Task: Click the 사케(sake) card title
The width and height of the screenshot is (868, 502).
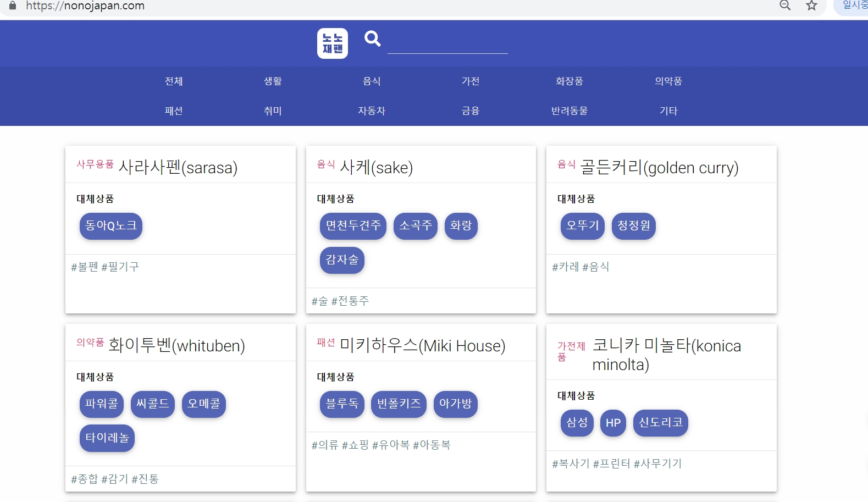Action: (377, 167)
